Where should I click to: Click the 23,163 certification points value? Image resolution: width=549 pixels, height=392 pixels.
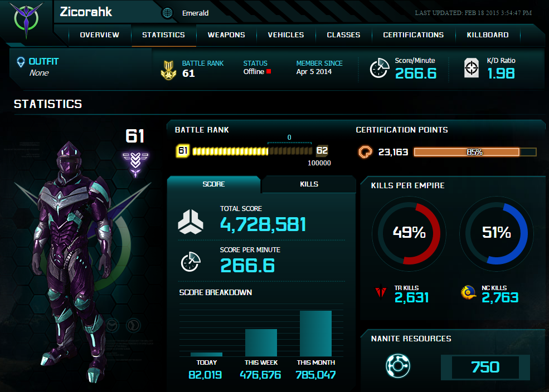(393, 152)
